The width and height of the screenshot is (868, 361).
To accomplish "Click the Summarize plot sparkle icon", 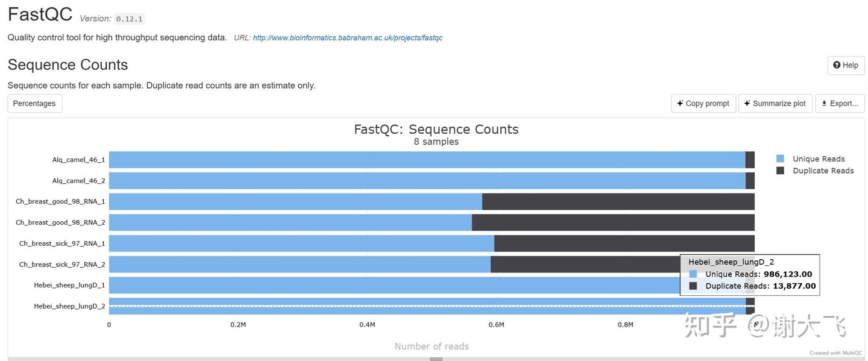I will [x=747, y=104].
